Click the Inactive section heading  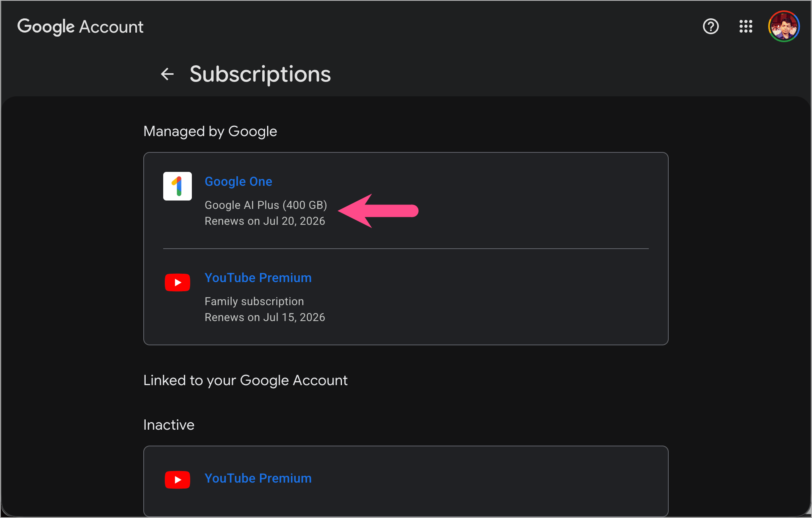pyautogui.click(x=169, y=425)
